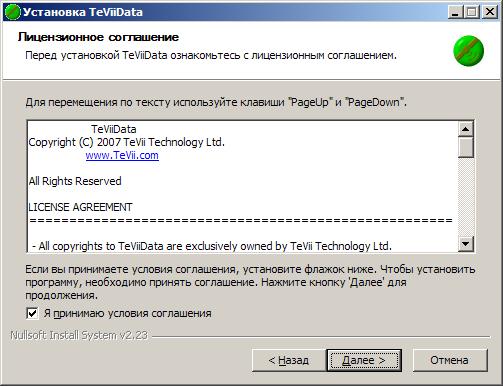
Task: Click the maximize button in title bar
Action: pos(472,12)
